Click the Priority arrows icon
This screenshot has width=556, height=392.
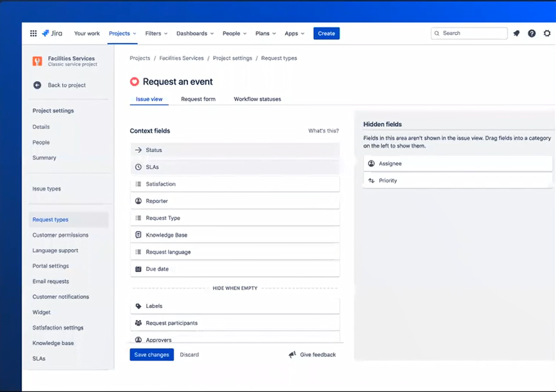click(371, 180)
